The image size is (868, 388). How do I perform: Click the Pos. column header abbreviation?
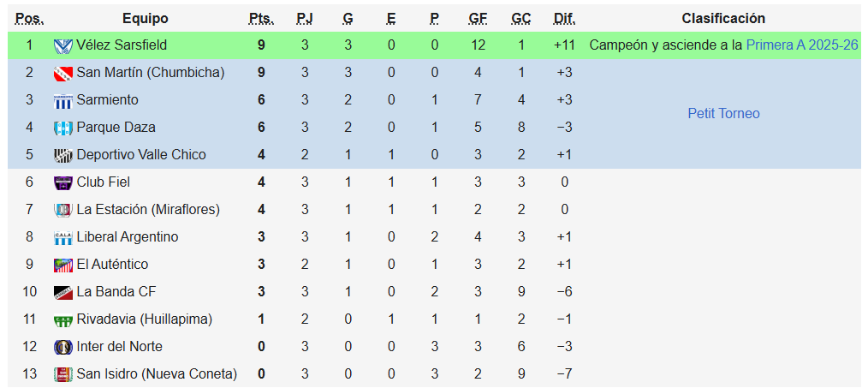(29, 19)
